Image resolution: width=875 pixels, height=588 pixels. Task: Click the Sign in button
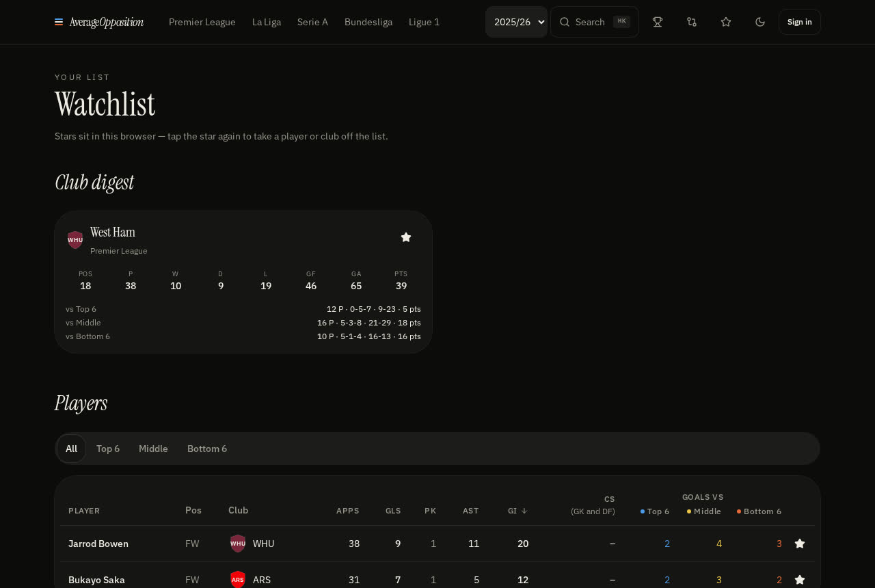[x=800, y=22]
